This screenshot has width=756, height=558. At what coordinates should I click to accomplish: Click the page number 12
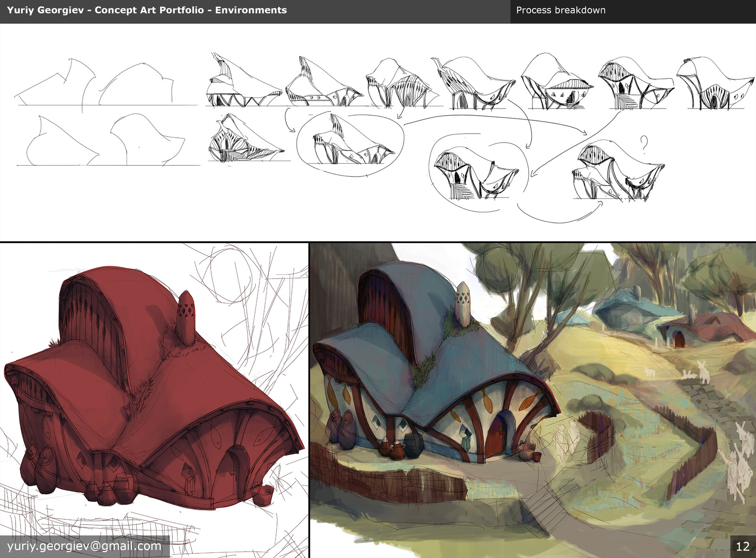[743, 547]
